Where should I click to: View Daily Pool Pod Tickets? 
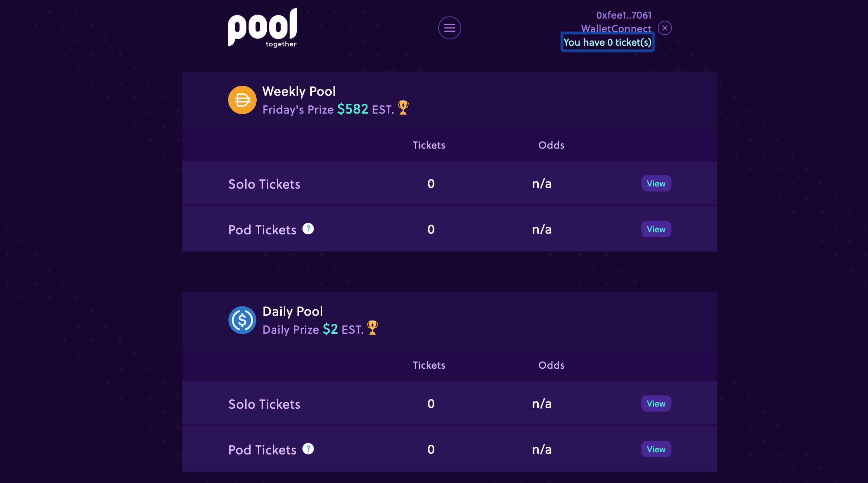click(x=656, y=449)
